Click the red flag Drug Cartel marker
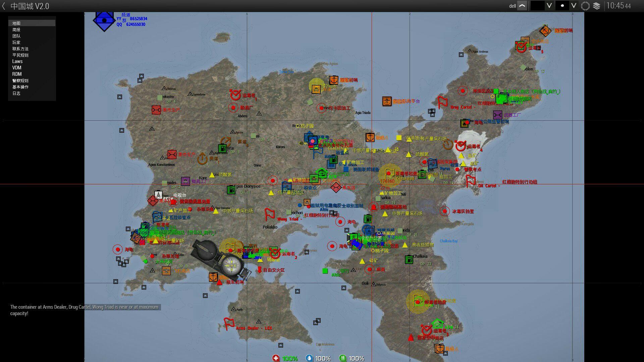 [442, 102]
